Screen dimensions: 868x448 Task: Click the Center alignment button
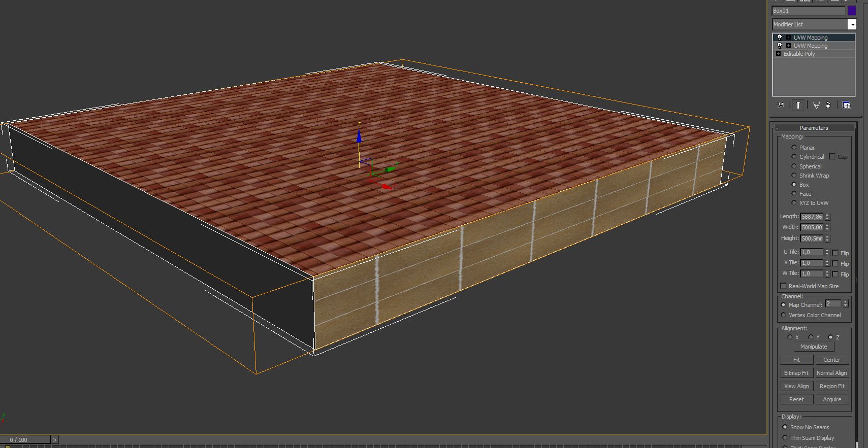(x=832, y=360)
